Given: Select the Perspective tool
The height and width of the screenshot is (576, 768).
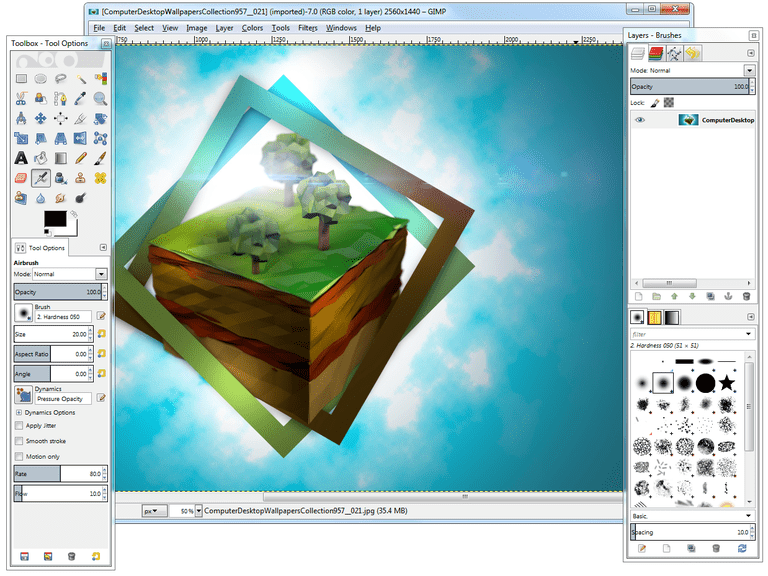Looking at the screenshot, I should (61, 139).
